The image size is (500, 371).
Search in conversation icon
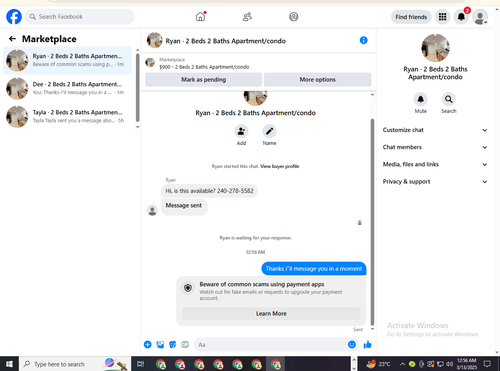(x=449, y=99)
